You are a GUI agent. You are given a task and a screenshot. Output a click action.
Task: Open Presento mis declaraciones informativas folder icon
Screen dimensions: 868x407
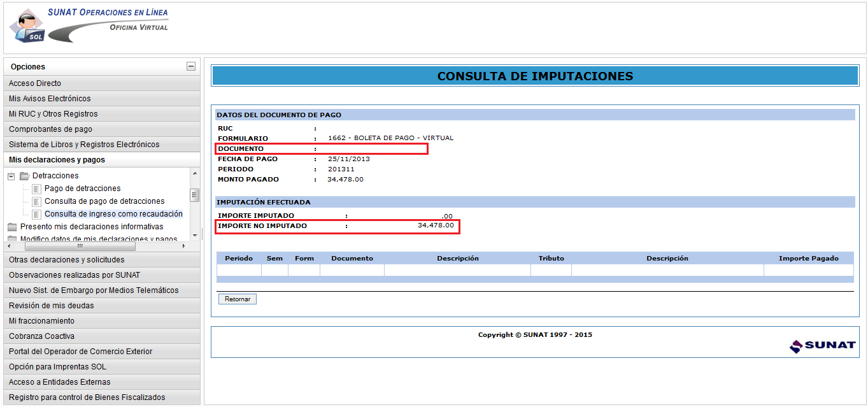(12, 227)
